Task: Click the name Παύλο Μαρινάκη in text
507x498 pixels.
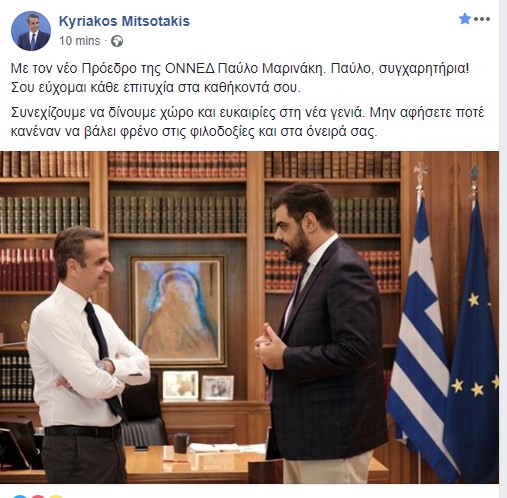Action: [270, 68]
